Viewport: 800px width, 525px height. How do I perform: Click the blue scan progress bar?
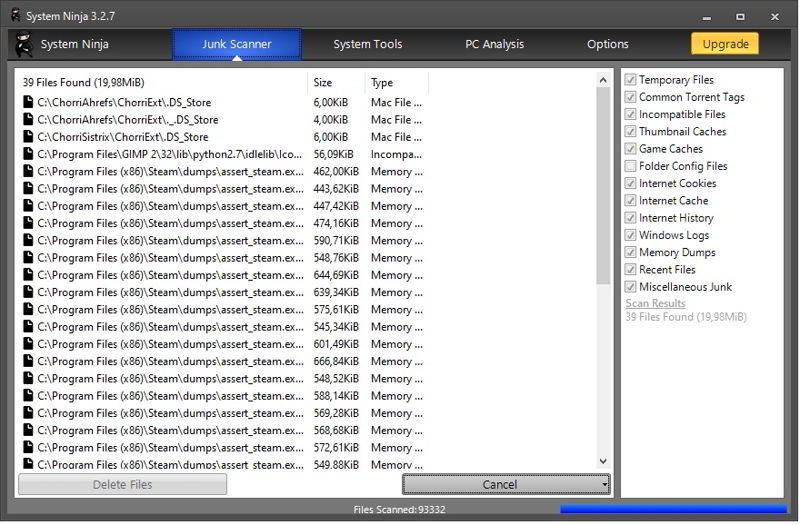[673, 509]
